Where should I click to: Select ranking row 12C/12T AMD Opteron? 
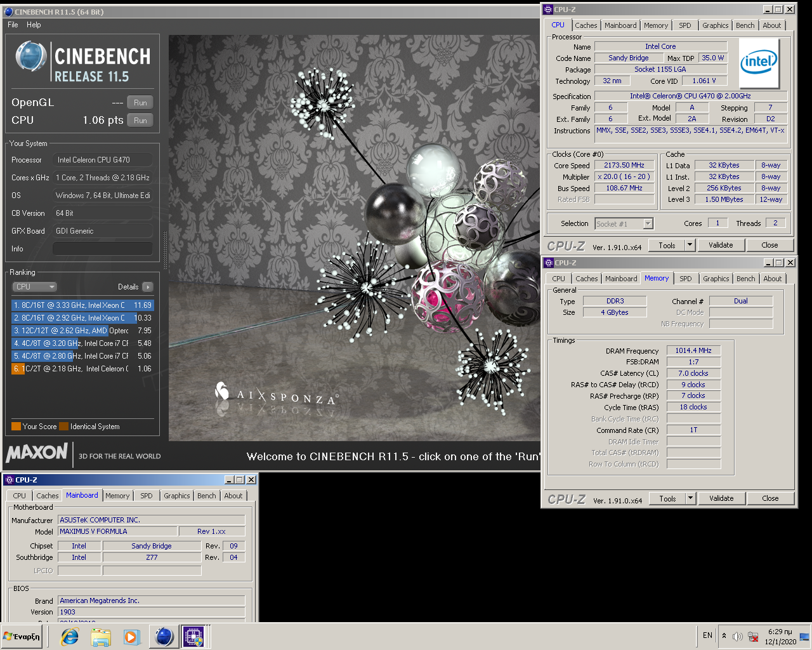coord(82,331)
